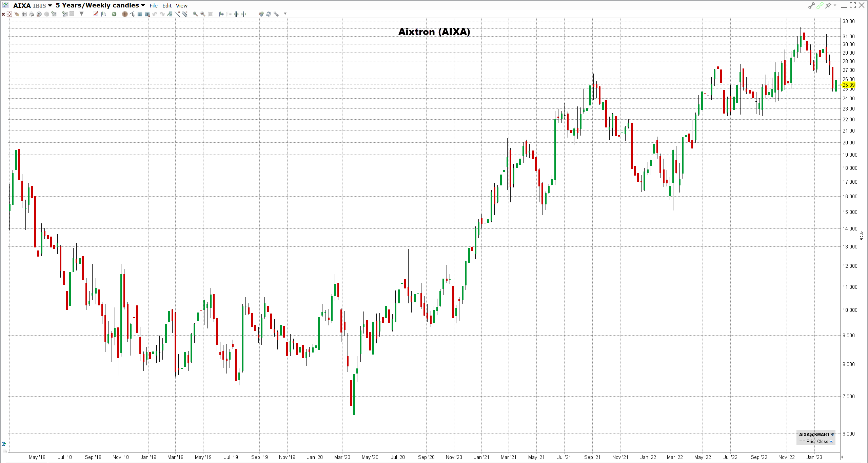
Task: Open the Edit menu
Action: pos(167,6)
